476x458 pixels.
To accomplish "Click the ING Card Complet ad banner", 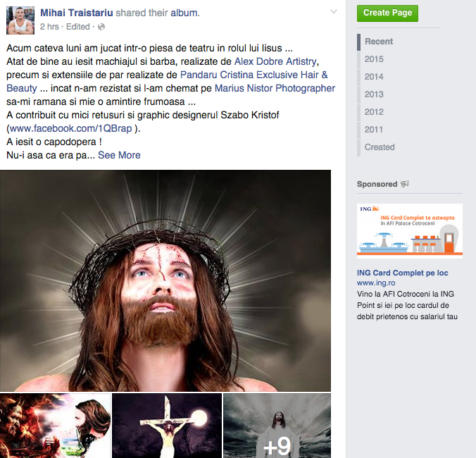I will click(x=410, y=231).
